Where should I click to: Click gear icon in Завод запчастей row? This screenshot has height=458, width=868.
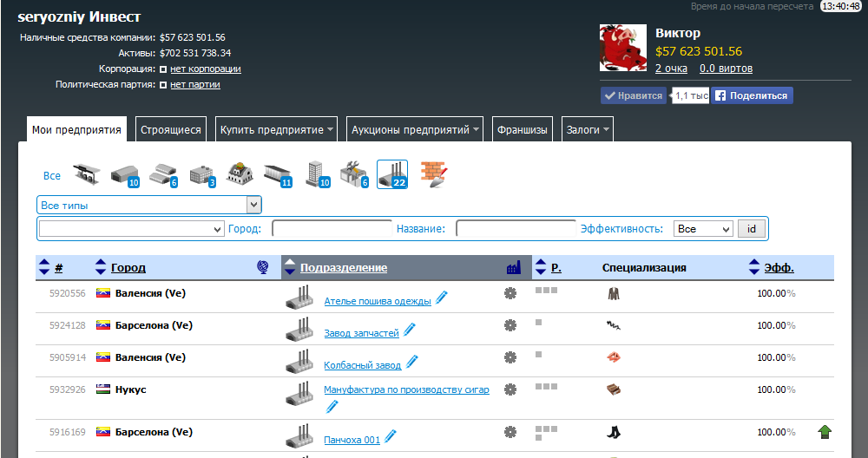510,325
